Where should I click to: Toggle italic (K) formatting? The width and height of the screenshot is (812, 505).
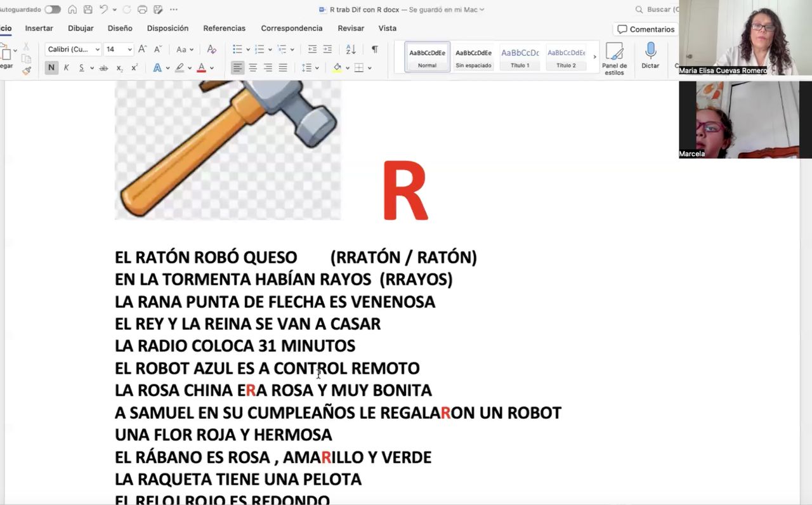66,68
